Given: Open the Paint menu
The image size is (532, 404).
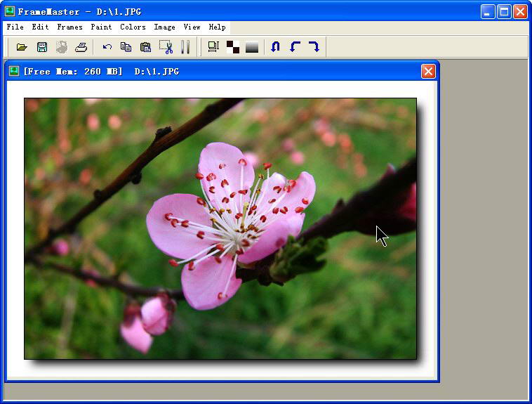Looking at the screenshot, I should [x=101, y=27].
